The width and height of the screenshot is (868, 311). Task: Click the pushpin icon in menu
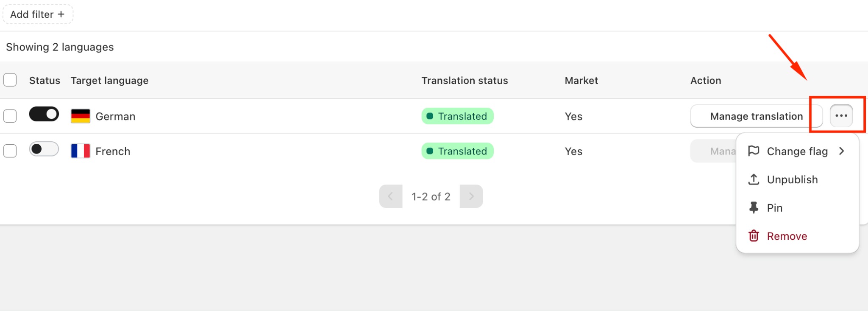[754, 207]
